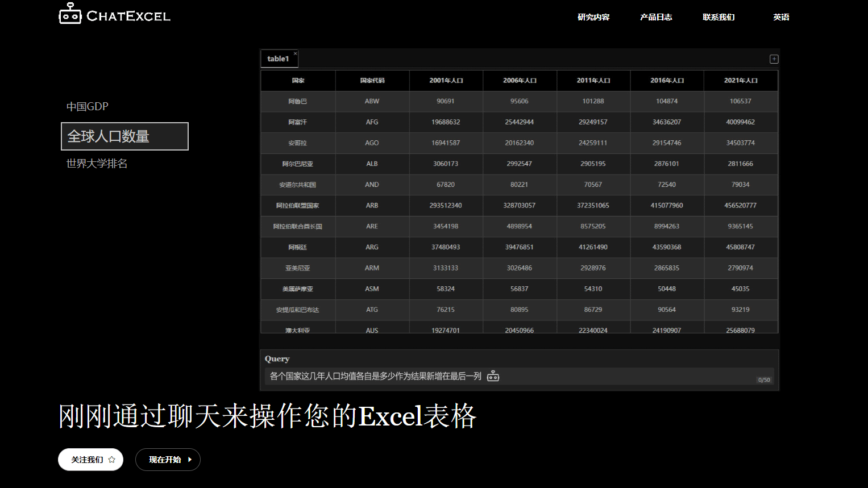Click the 2021年人口 column header
The width and height of the screenshot is (868, 488).
click(741, 80)
